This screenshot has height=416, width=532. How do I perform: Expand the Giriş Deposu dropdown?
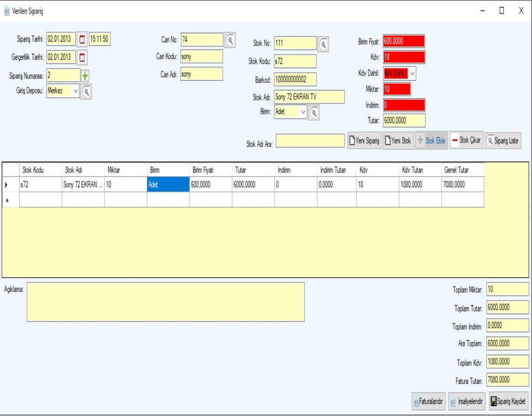76,91
